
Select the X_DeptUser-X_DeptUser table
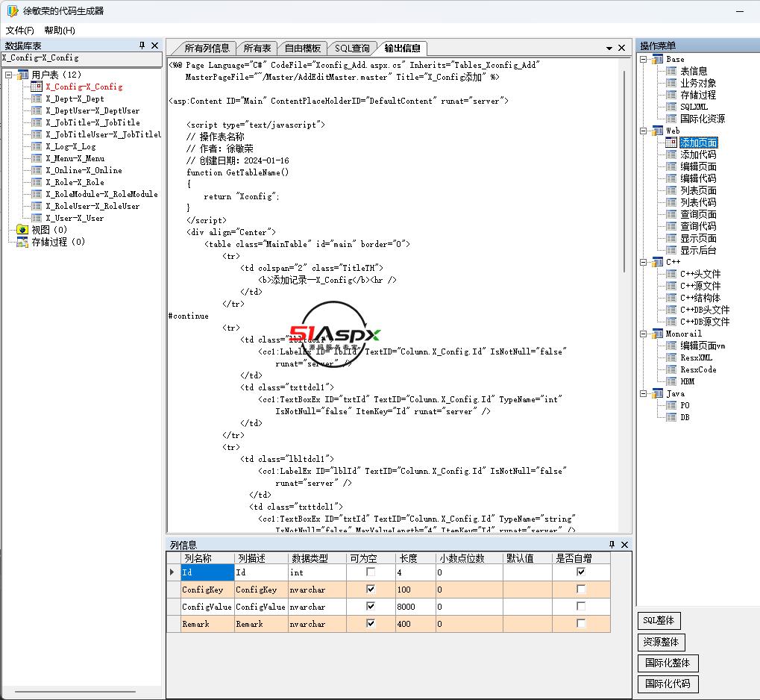[x=92, y=110]
